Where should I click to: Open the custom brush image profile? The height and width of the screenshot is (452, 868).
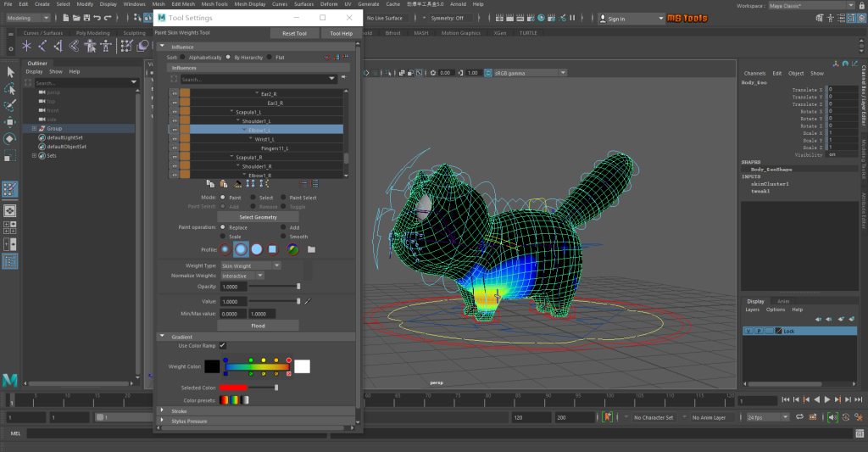point(292,249)
